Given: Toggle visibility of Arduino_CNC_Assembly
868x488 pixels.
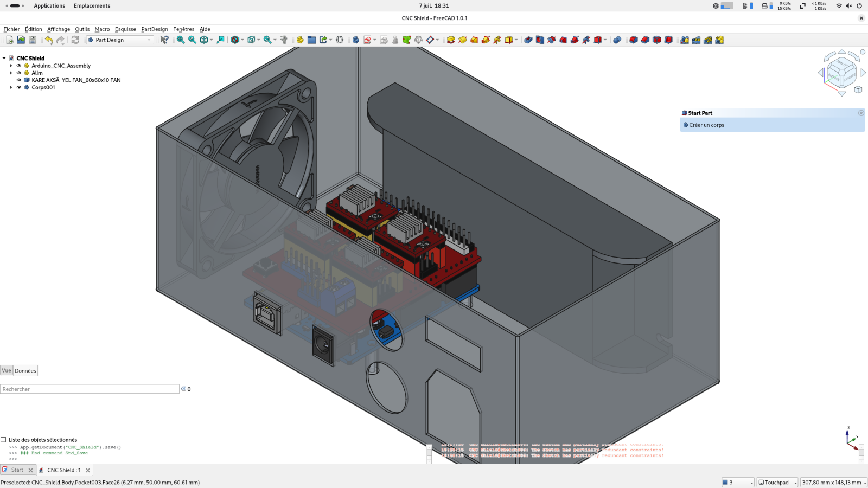Looking at the screenshot, I should coord(18,66).
